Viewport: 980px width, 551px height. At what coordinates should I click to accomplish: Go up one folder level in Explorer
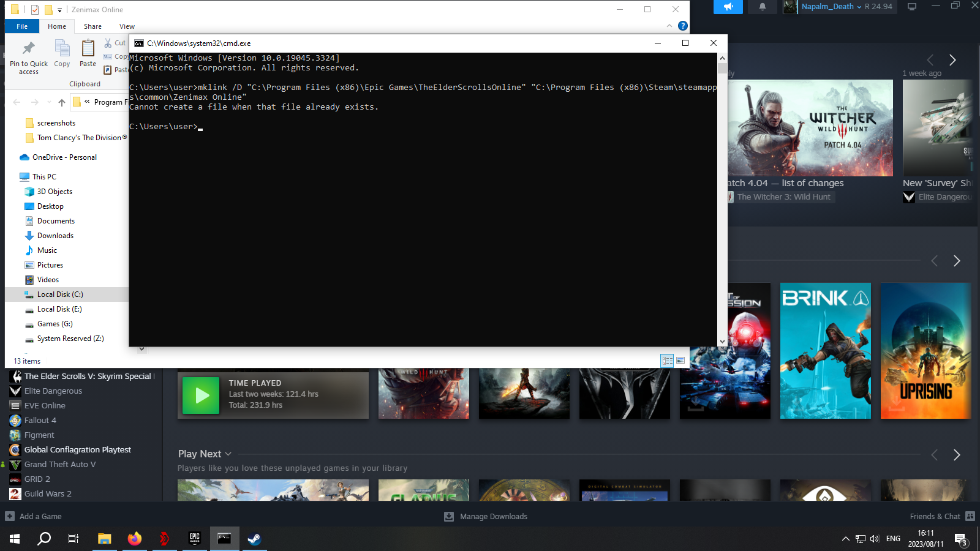(x=62, y=102)
